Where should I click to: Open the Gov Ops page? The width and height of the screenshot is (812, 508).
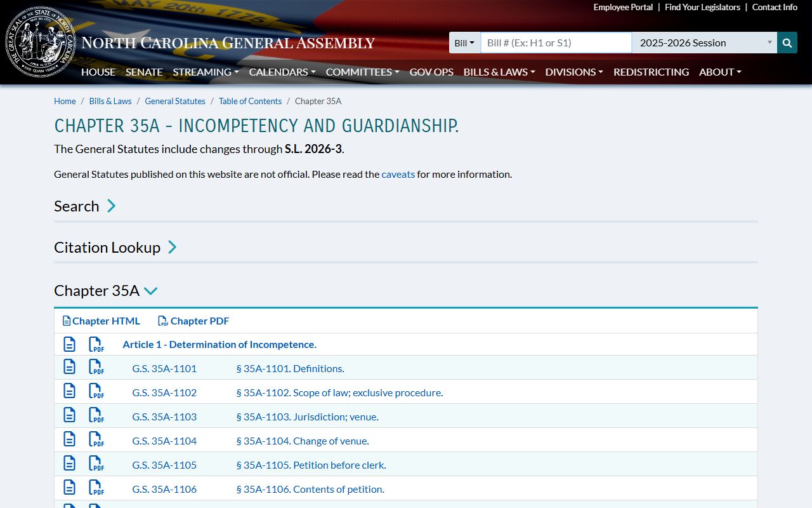(x=431, y=72)
